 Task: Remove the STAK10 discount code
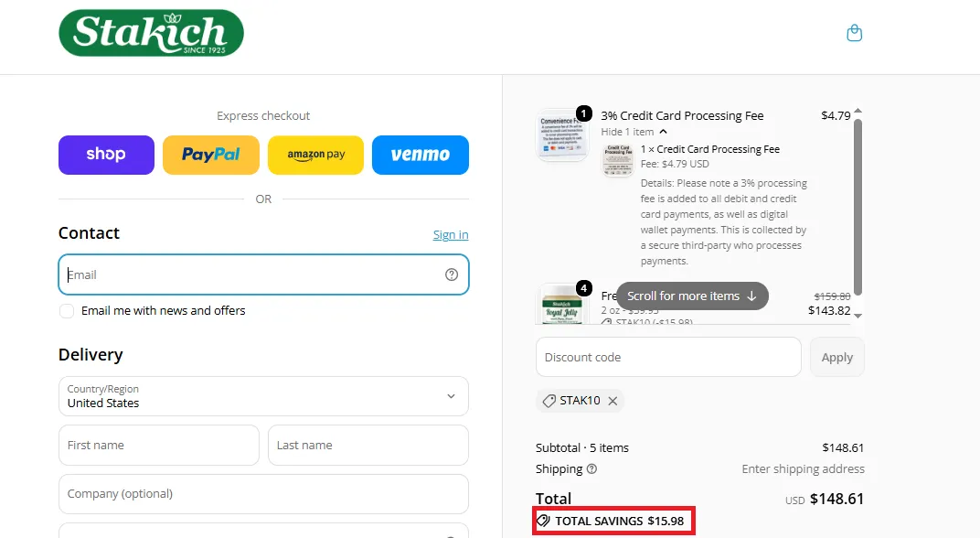click(612, 401)
